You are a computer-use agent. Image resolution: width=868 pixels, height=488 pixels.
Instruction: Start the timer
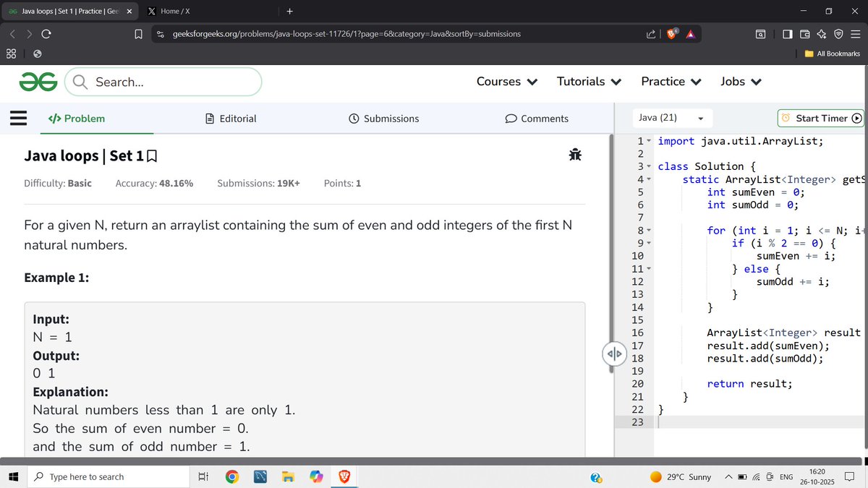(x=820, y=118)
